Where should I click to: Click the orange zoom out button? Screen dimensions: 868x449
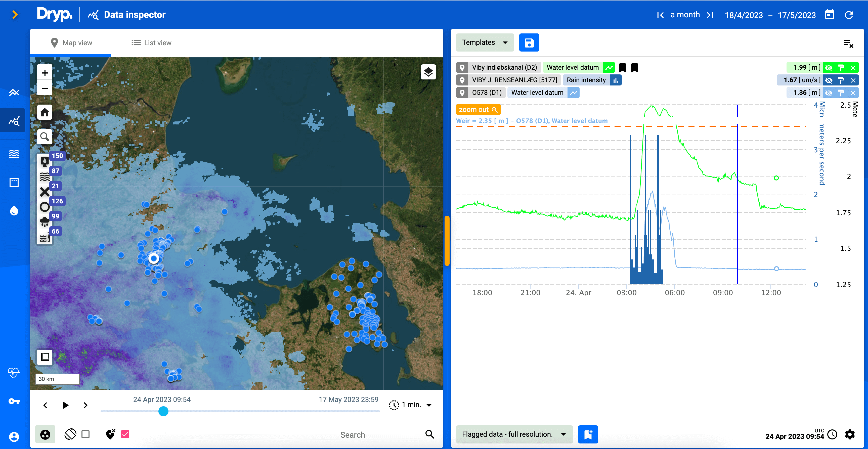click(478, 109)
